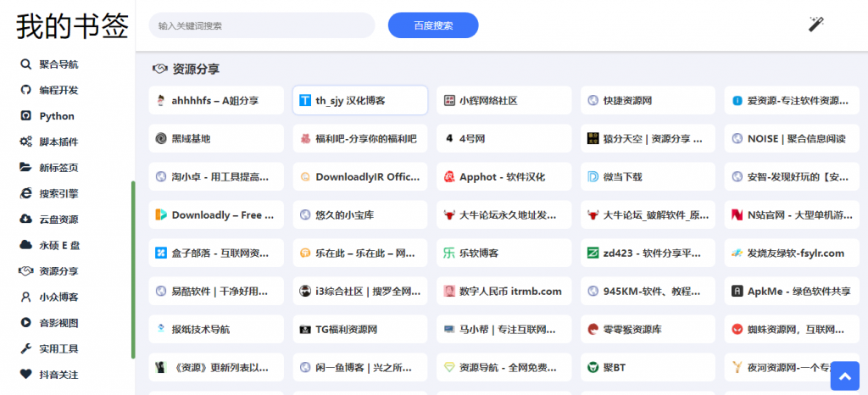Open 零零猴资源库 card
Image resolution: width=868 pixels, height=395 pixels.
click(648, 329)
